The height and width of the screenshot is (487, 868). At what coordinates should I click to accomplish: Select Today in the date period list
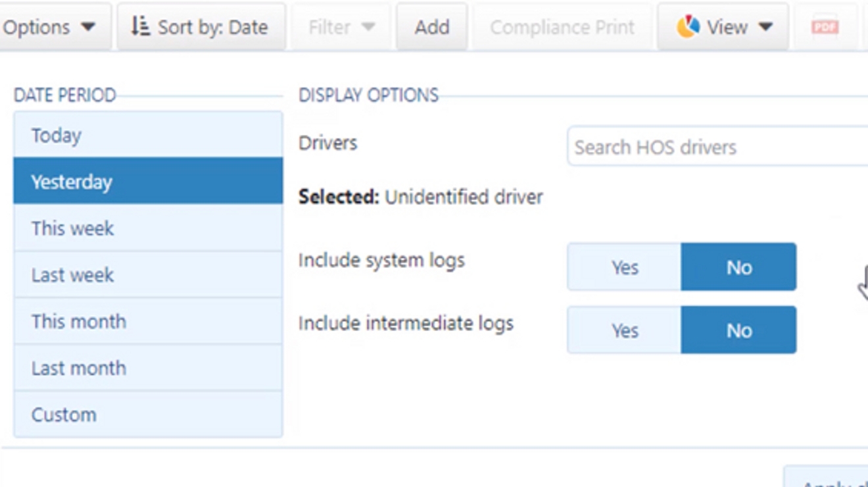coord(148,136)
